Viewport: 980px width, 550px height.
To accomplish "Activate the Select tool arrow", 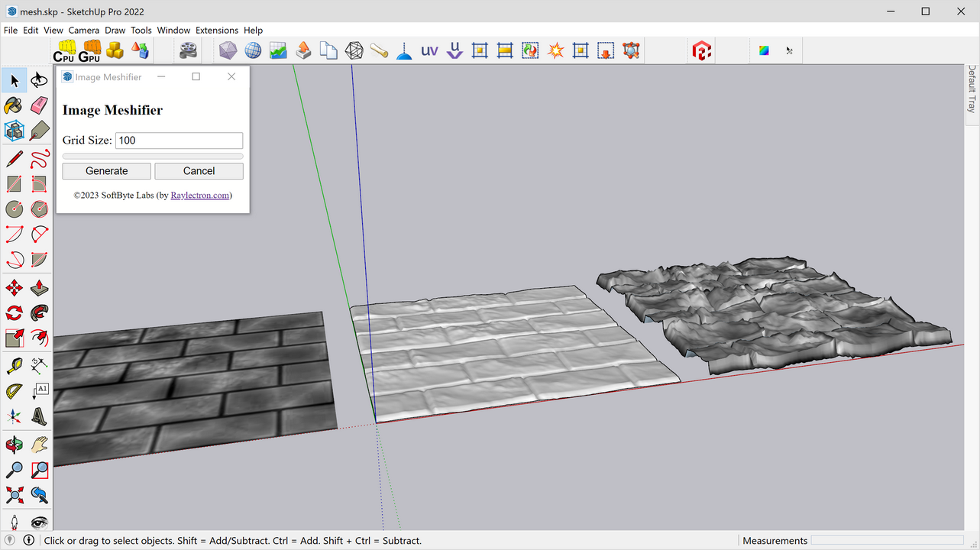I will [14, 80].
